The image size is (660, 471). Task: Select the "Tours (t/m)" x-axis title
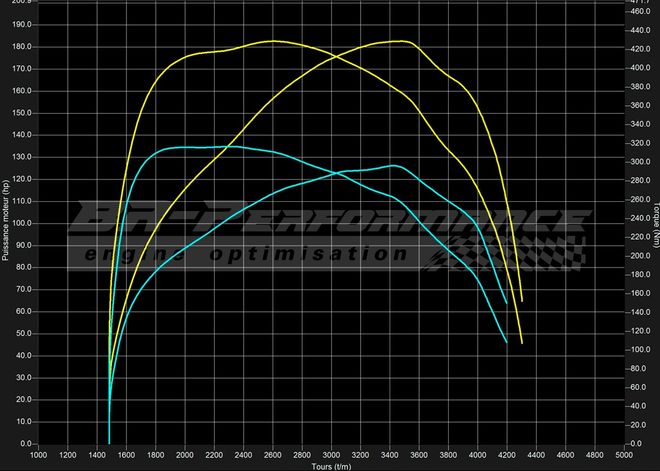coord(331,466)
